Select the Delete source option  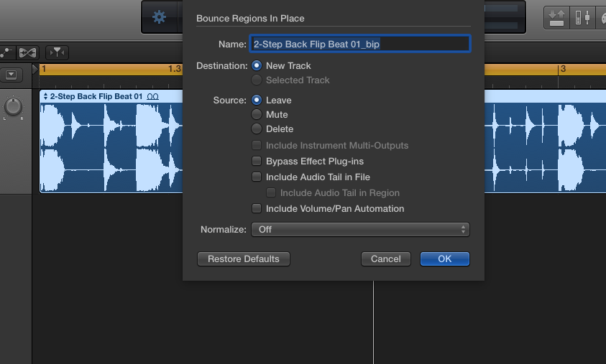pos(257,129)
